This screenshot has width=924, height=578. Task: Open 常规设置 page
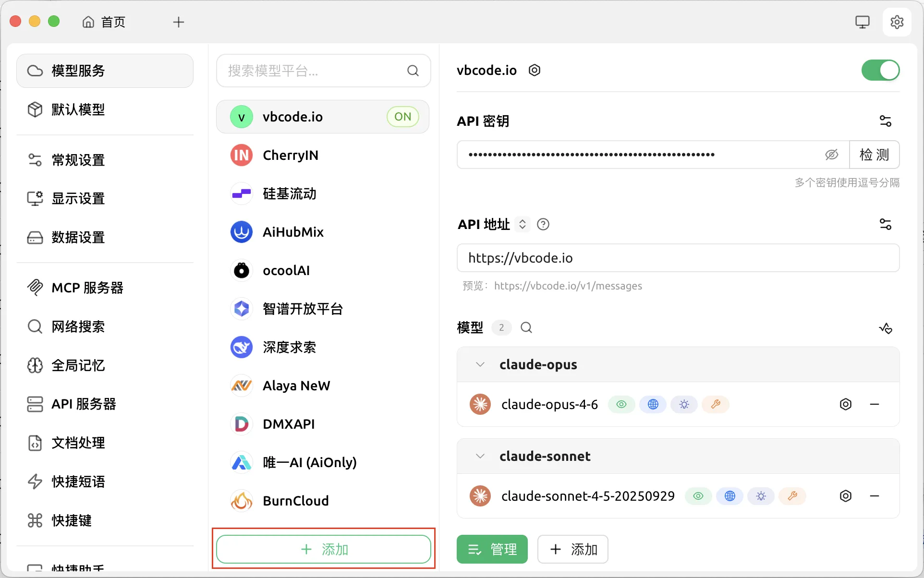pos(105,160)
